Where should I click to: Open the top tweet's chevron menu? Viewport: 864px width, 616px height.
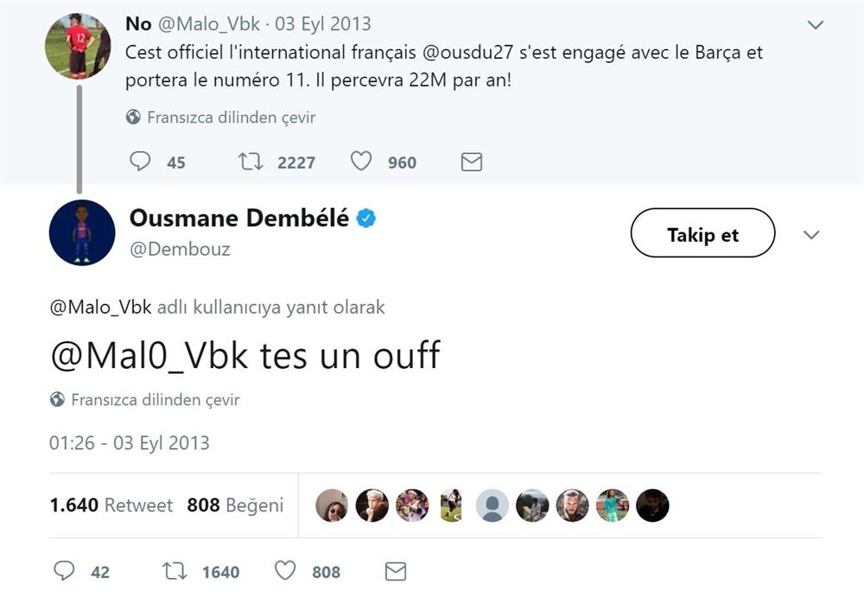815,25
